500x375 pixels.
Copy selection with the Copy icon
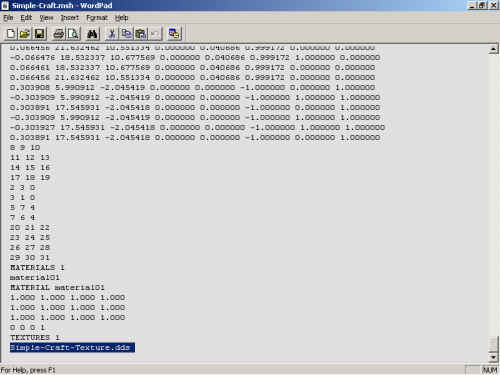[x=126, y=34]
